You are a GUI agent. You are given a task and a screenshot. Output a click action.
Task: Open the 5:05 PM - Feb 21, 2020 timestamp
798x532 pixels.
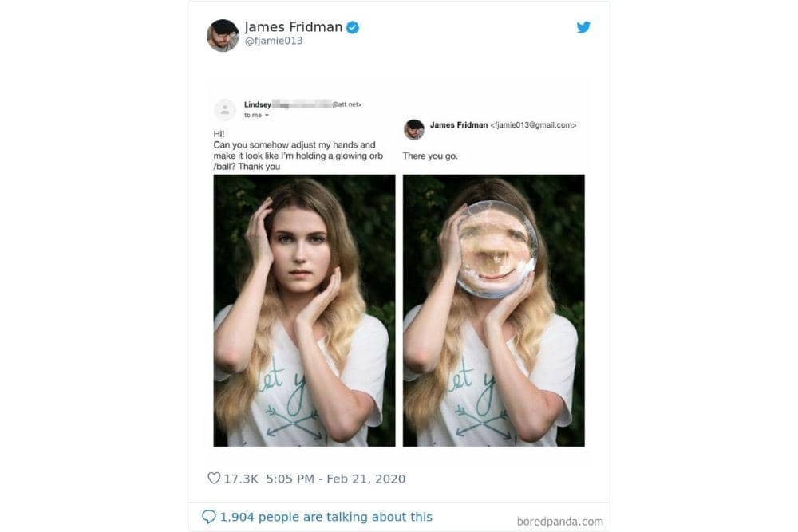point(335,479)
